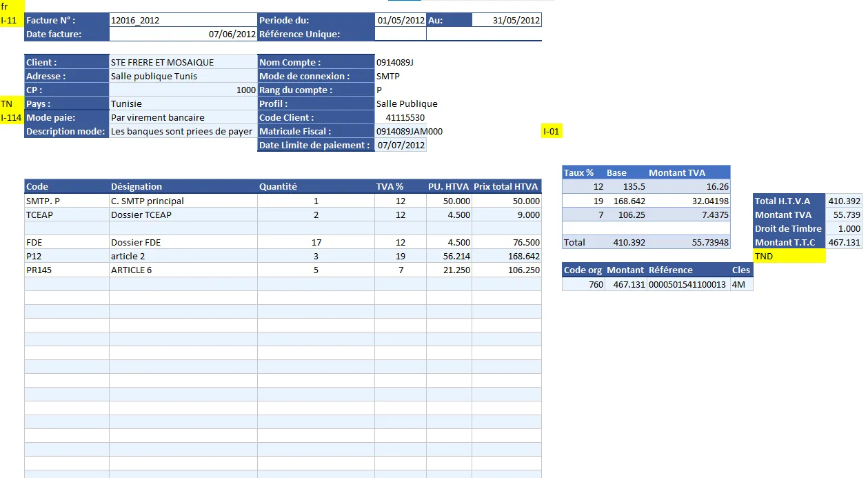The image size is (868, 478).
Task: Click the Total H.T.V.A value 410.392
Action: [845, 201]
